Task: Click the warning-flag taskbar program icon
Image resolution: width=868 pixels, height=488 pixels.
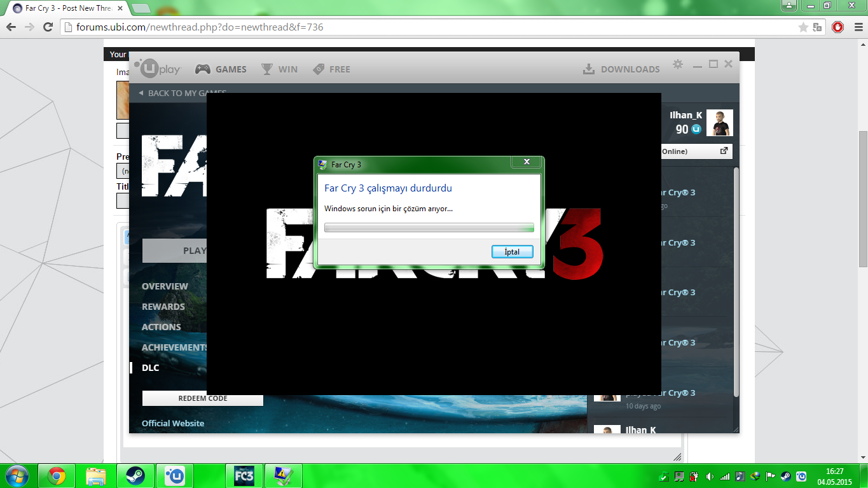Action: click(283, 476)
